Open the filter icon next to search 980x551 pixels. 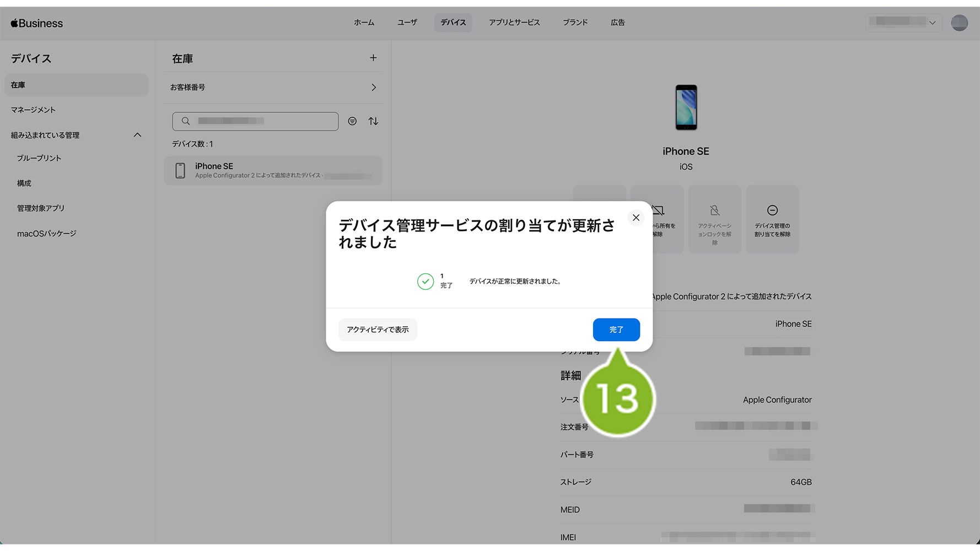tap(352, 121)
